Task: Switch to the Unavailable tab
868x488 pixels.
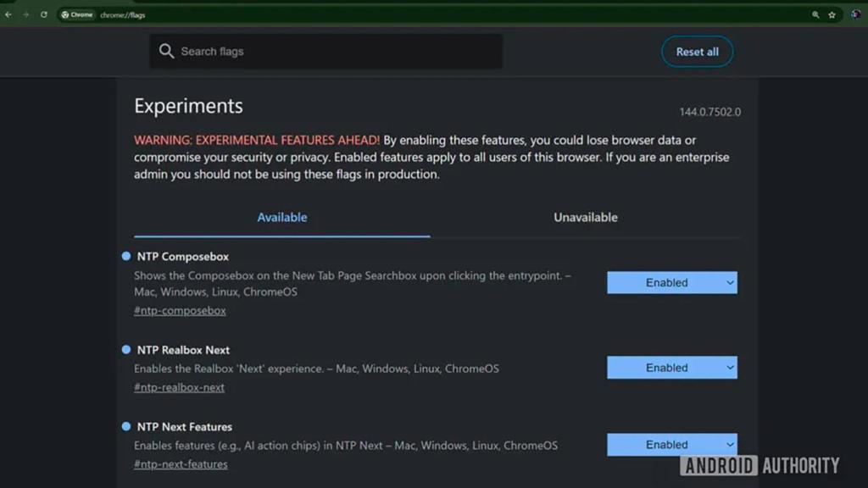Action: pos(584,217)
